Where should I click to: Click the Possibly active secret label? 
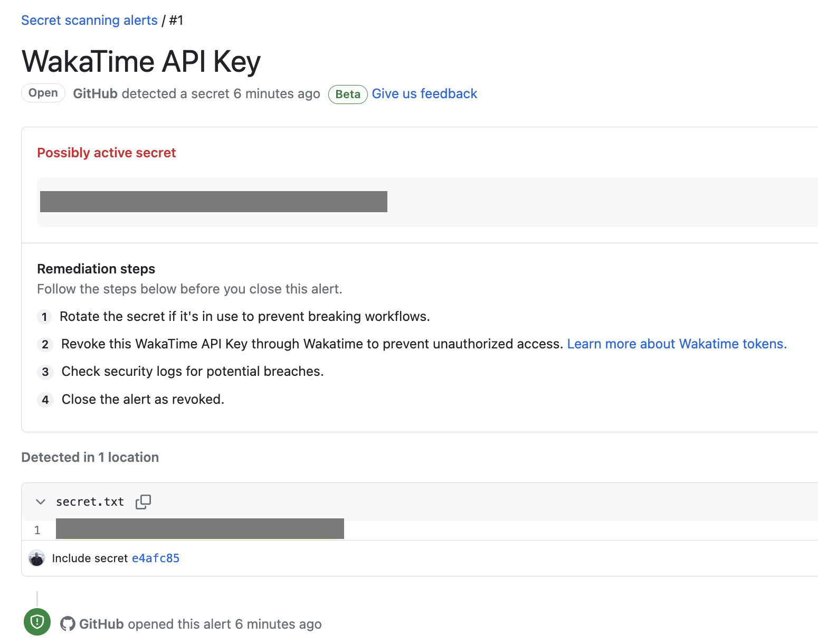[106, 153]
